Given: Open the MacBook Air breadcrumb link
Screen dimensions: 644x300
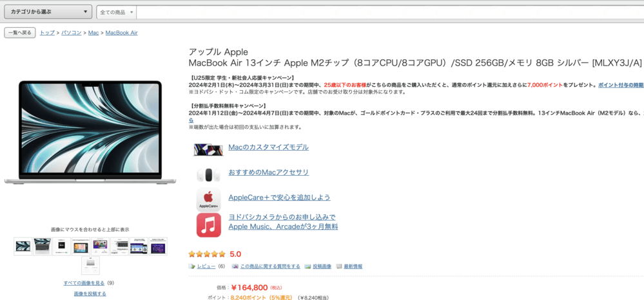Looking at the screenshot, I should 122,33.
